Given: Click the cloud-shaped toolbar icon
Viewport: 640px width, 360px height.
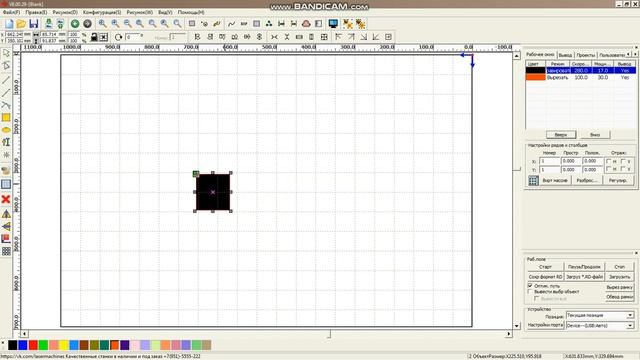Looking at the screenshot, I should tap(306, 24).
